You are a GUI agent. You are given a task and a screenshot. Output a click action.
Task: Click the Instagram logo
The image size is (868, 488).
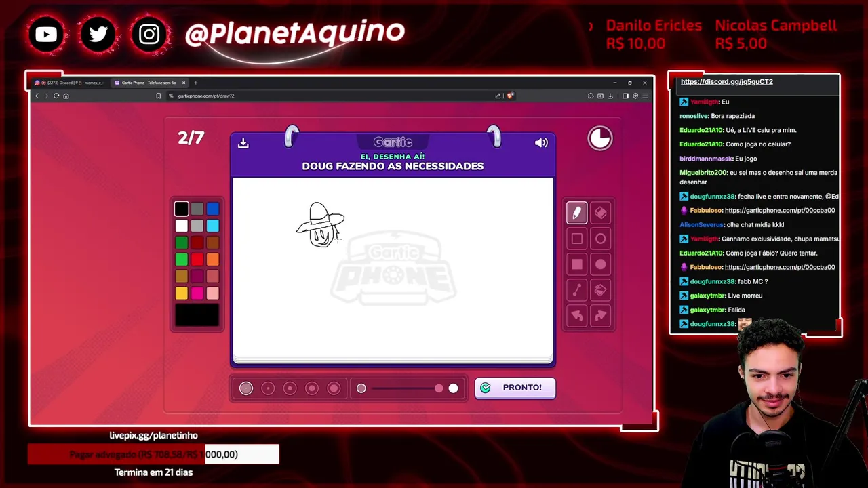(x=149, y=34)
